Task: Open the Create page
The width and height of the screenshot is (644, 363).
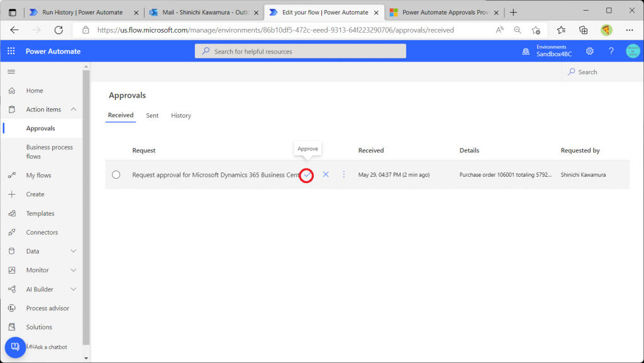Action: coord(35,194)
